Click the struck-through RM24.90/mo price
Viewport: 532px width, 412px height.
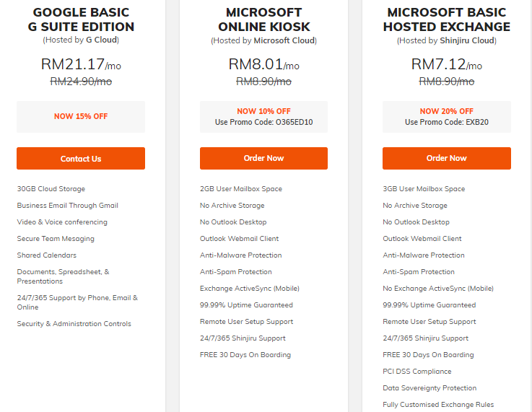click(x=81, y=82)
